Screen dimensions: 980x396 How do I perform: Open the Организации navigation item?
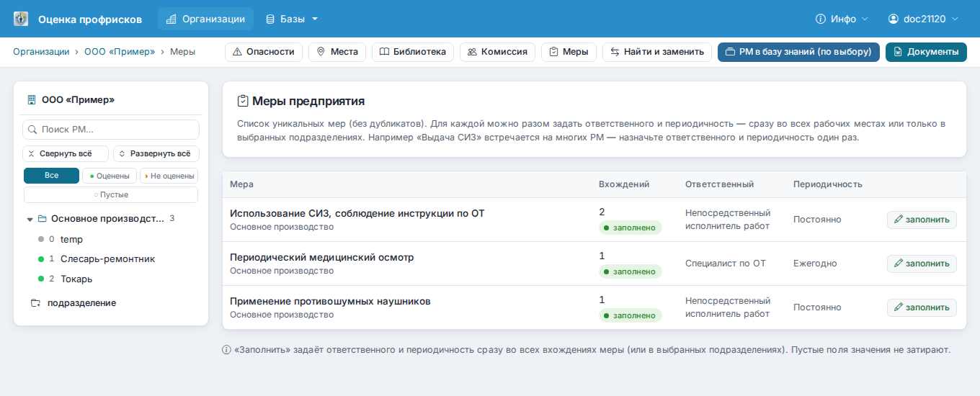[205, 19]
